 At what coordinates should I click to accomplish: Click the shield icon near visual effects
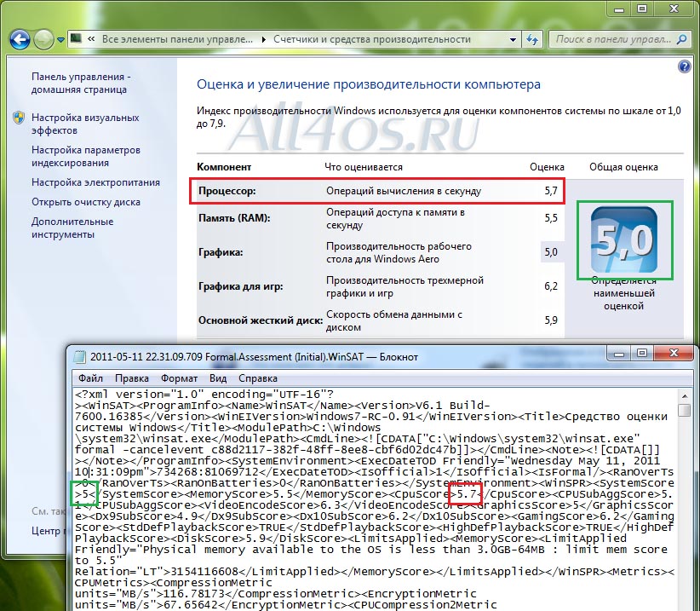(19, 118)
